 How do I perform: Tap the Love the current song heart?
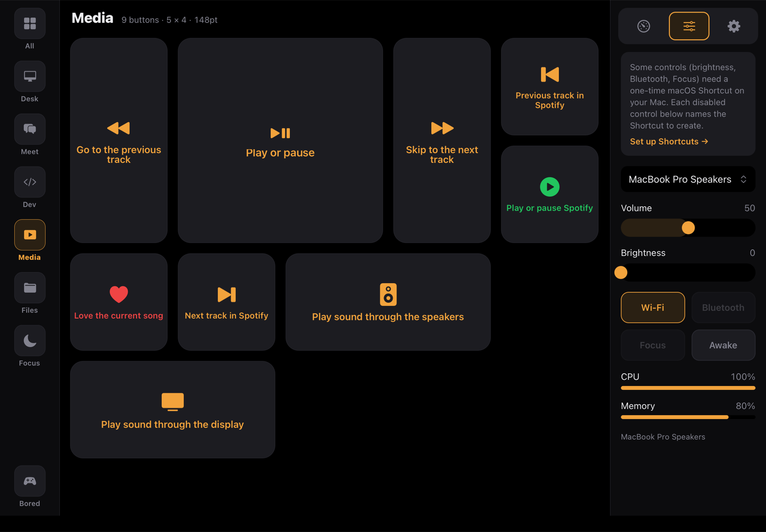click(119, 302)
